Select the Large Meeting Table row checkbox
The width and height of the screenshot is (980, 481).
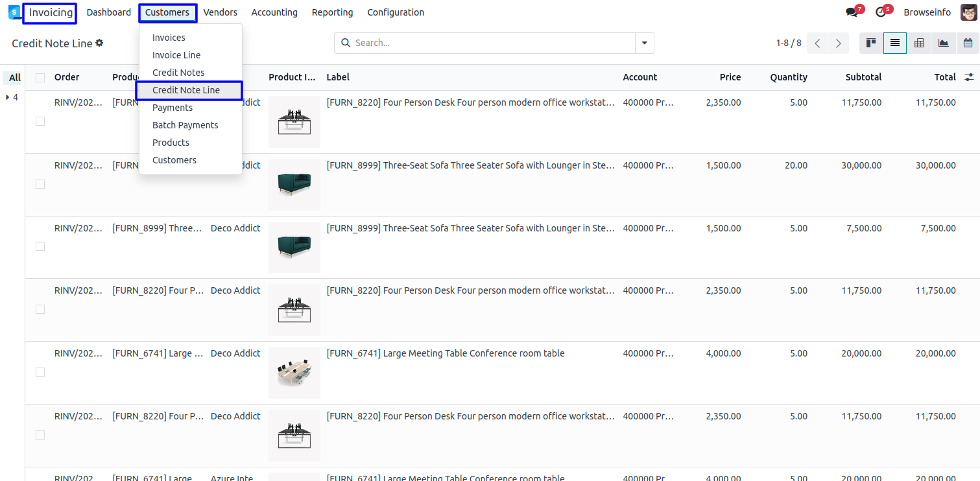[x=40, y=372]
